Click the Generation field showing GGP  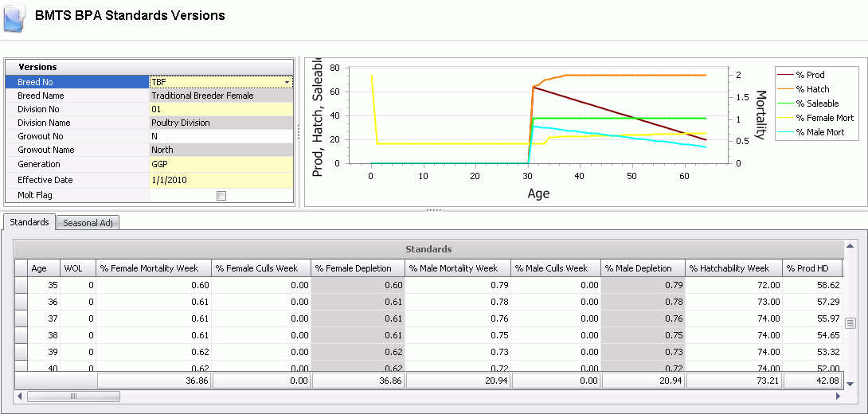click(x=221, y=164)
